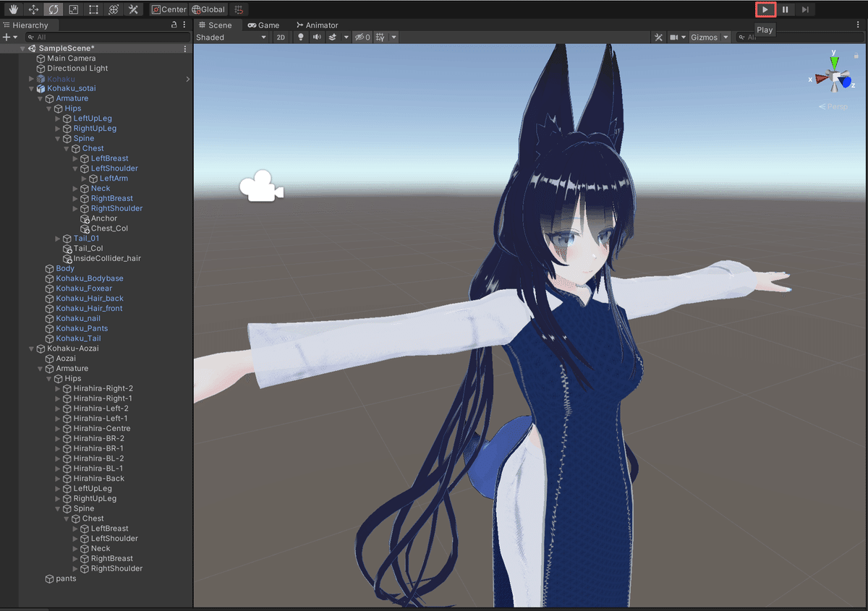Open the create object plus button
The height and width of the screenshot is (611, 868).
click(x=9, y=37)
